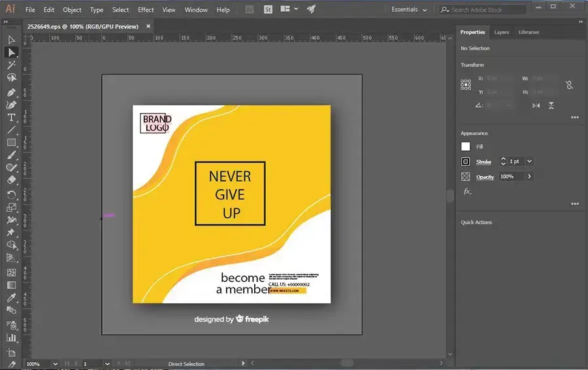Open the Essentials workspace switcher
Screen dimensions: 588x370
pyautogui.click(x=409, y=10)
